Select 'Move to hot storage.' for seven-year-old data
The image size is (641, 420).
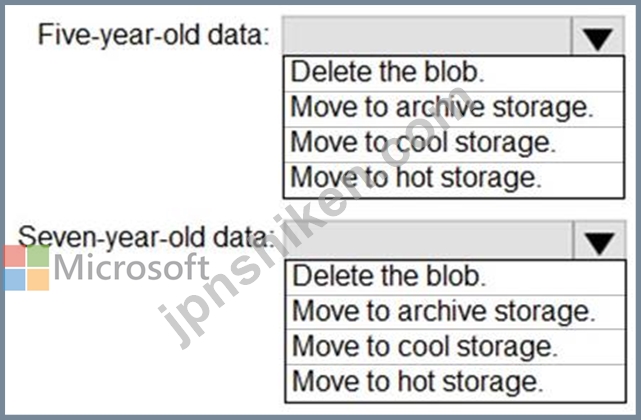pos(455,383)
